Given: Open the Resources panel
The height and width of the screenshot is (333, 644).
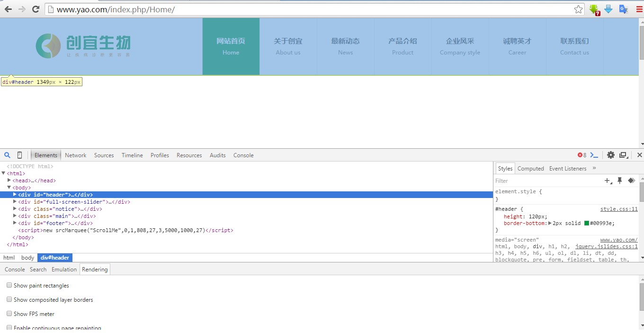Looking at the screenshot, I should point(189,155).
